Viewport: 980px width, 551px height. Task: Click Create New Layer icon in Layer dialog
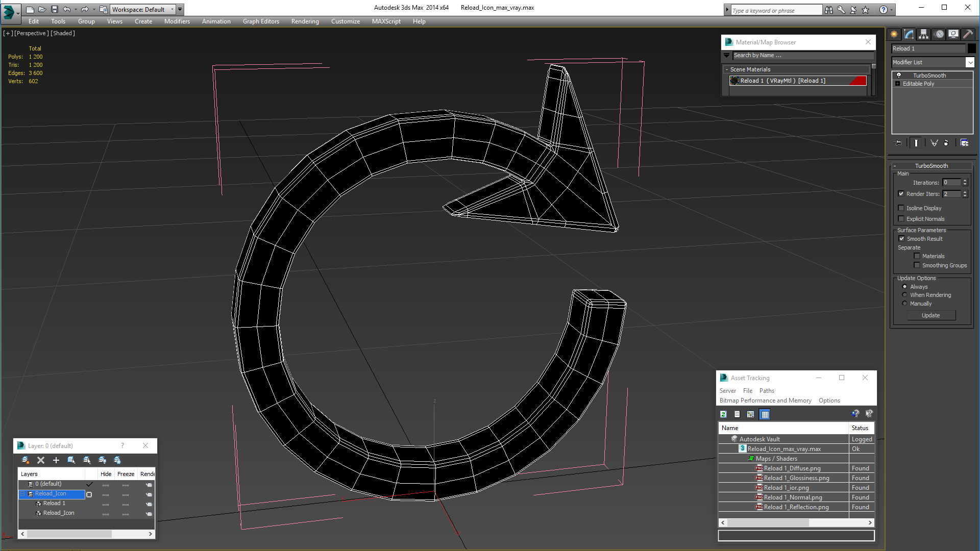pos(26,460)
